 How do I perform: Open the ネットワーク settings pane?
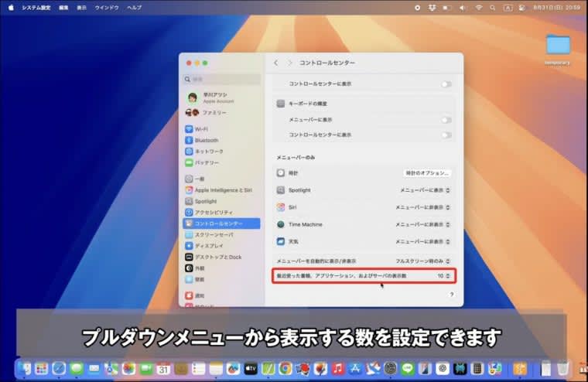click(x=208, y=152)
